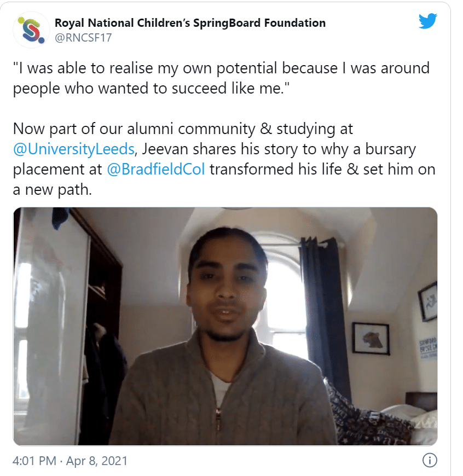Image resolution: width=463 pixels, height=476 pixels.
Task: Open the @BradfieldCol mention link
Action: 156,169
